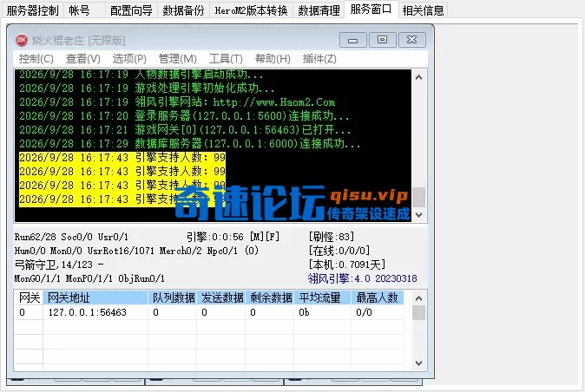Switch to the 数据清理 tab
The image size is (585, 392).
point(319,10)
